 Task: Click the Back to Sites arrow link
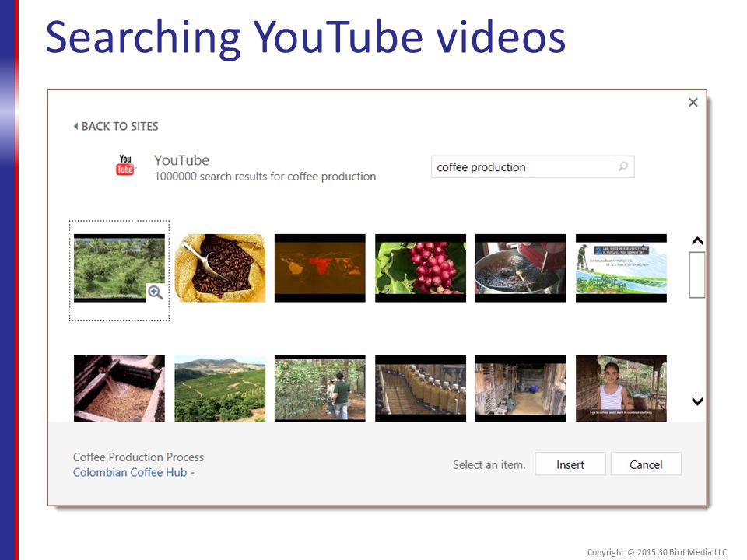[x=116, y=126]
